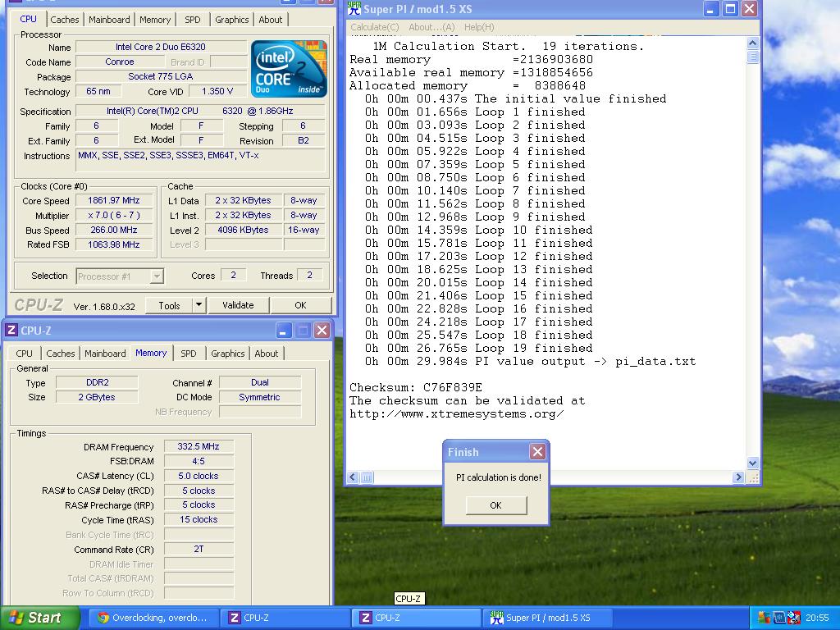Click the Rated FSB value 1063.98 MHz

113,244
